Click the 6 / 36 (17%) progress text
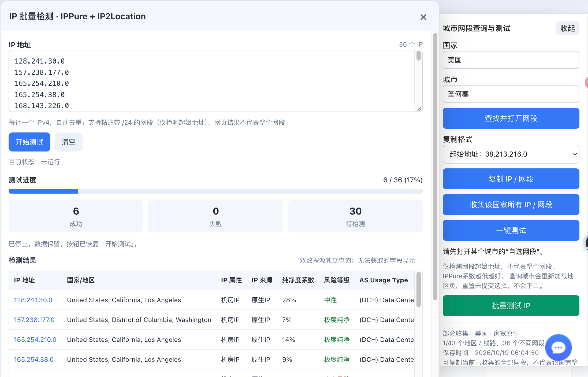Image resolution: width=588 pixels, height=377 pixels. click(x=403, y=180)
